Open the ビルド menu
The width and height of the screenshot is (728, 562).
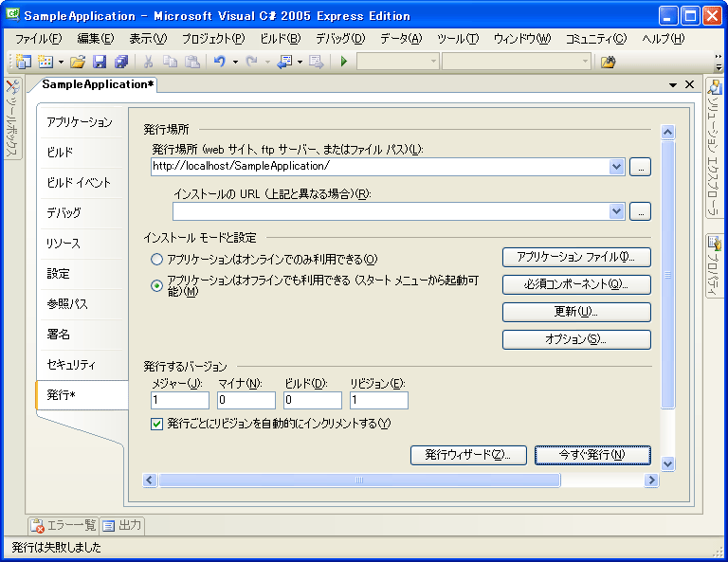click(x=280, y=39)
